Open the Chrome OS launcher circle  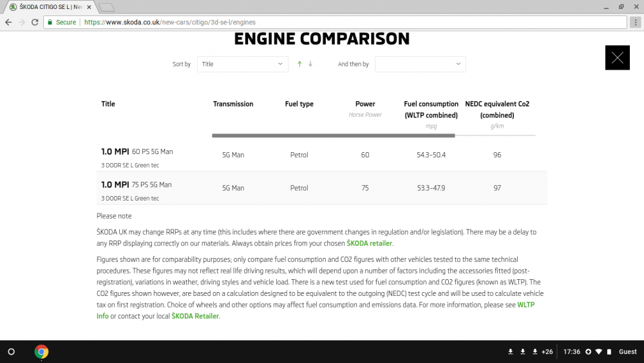point(12,352)
